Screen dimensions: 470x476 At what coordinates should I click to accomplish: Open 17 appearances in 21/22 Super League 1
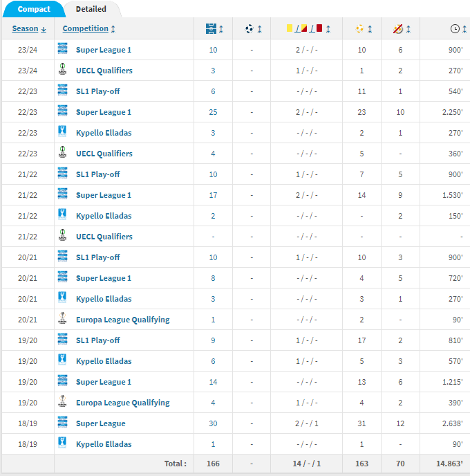tap(213, 195)
